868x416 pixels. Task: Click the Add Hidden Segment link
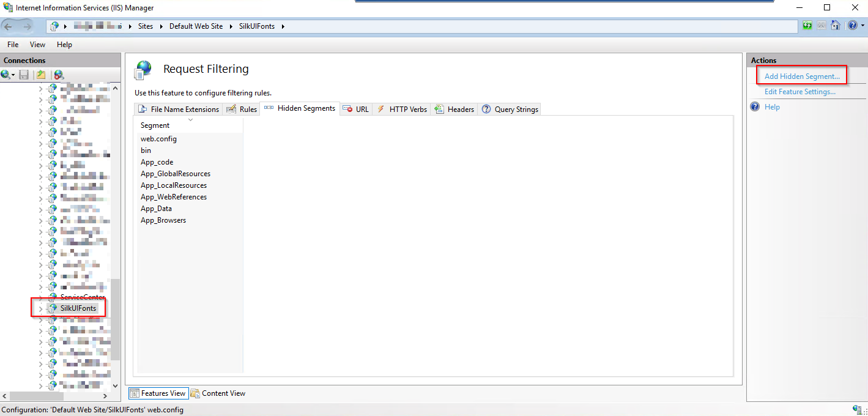[x=802, y=76]
